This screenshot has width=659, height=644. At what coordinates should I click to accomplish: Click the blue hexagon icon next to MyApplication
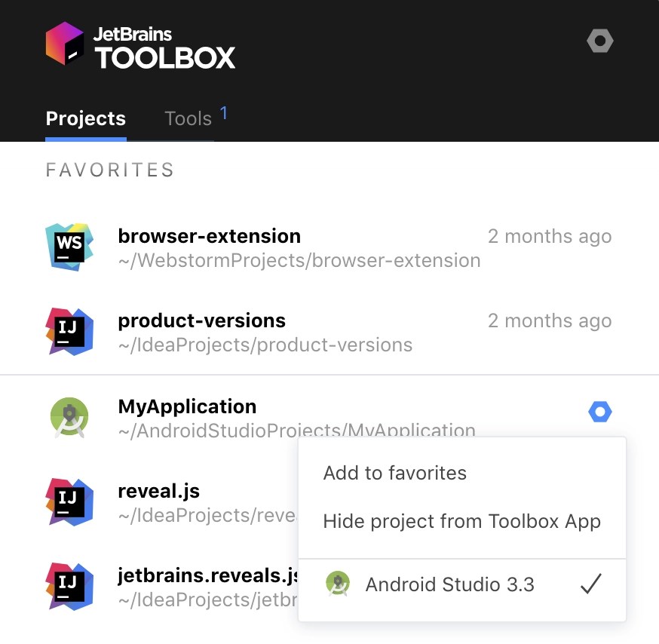coord(600,412)
